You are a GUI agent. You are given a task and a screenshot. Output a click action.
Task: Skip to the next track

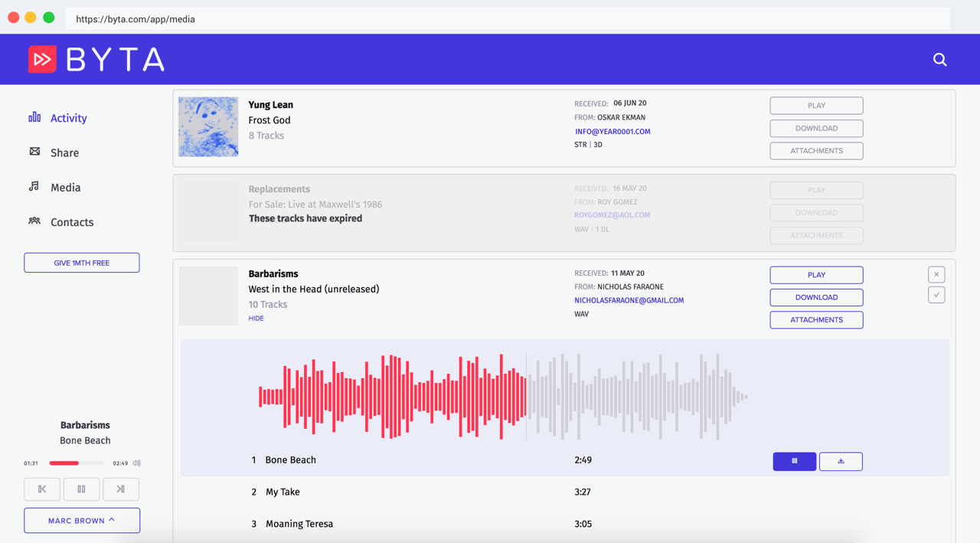121,489
